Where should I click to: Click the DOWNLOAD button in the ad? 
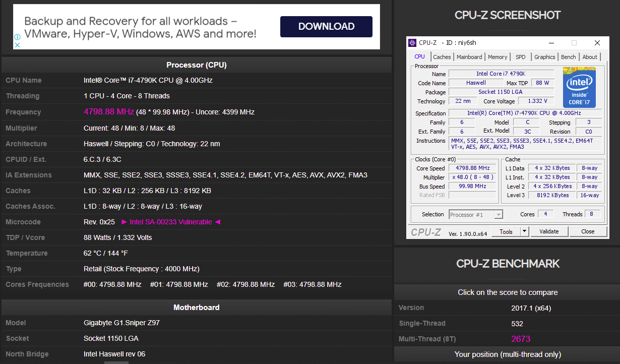(x=326, y=27)
